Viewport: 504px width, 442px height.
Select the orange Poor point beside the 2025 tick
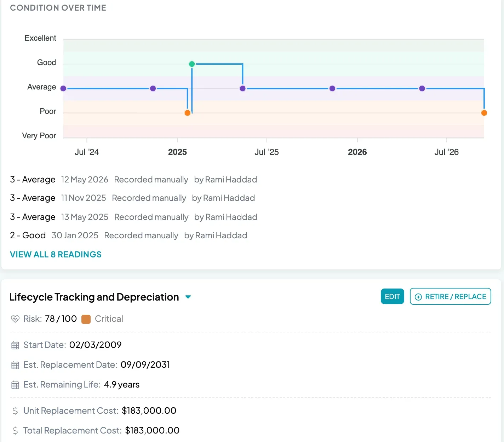tap(188, 113)
